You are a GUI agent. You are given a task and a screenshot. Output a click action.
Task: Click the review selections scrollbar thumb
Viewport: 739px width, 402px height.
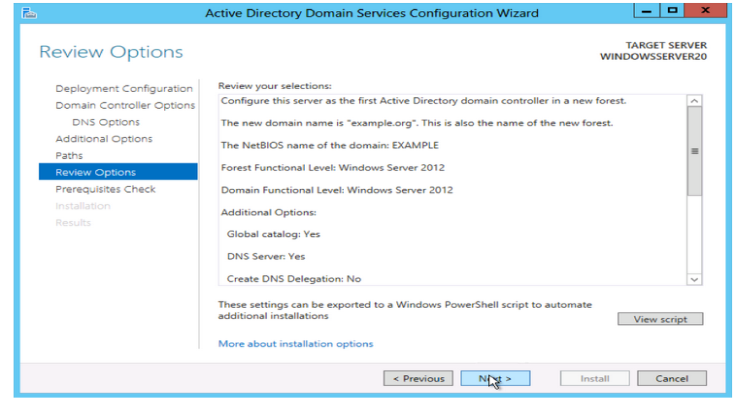pyautogui.click(x=695, y=150)
